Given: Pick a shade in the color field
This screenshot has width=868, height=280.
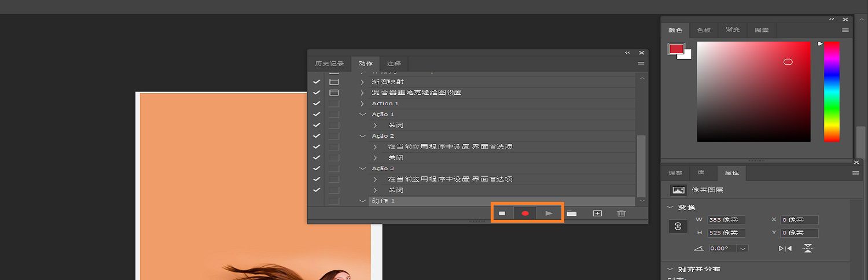Looking at the screenshot, I should coord(753,91).
